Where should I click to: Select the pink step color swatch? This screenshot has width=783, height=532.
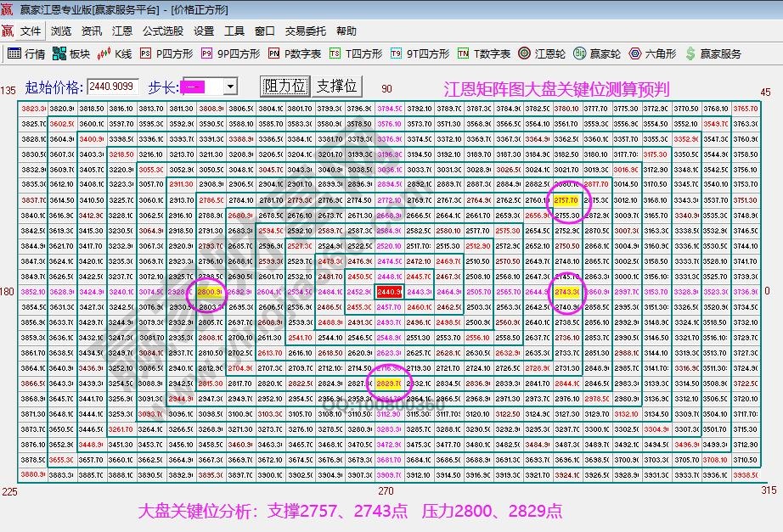(194, 87)
